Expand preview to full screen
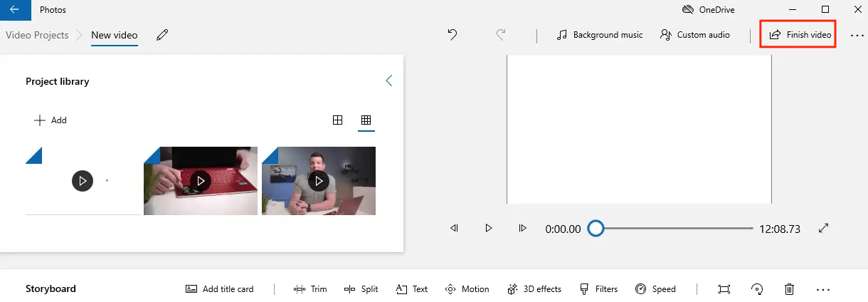This screenshot has height=302, width=868. coord(824,229)
